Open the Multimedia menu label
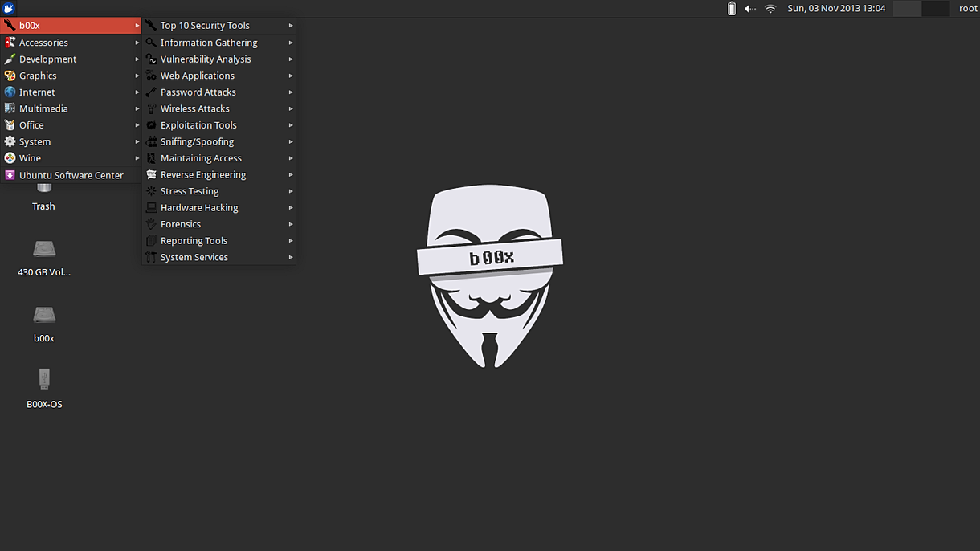 pyautogui.click(x=43, y=108)
